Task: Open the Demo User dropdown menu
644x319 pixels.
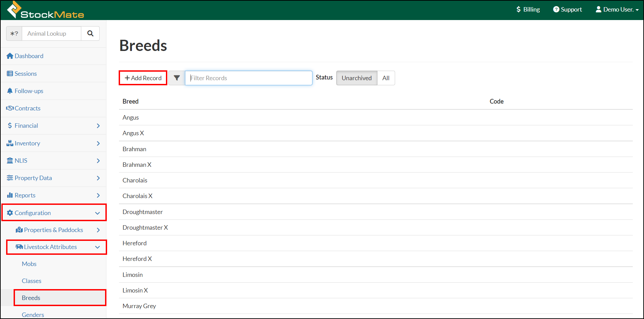Action: 617,9
